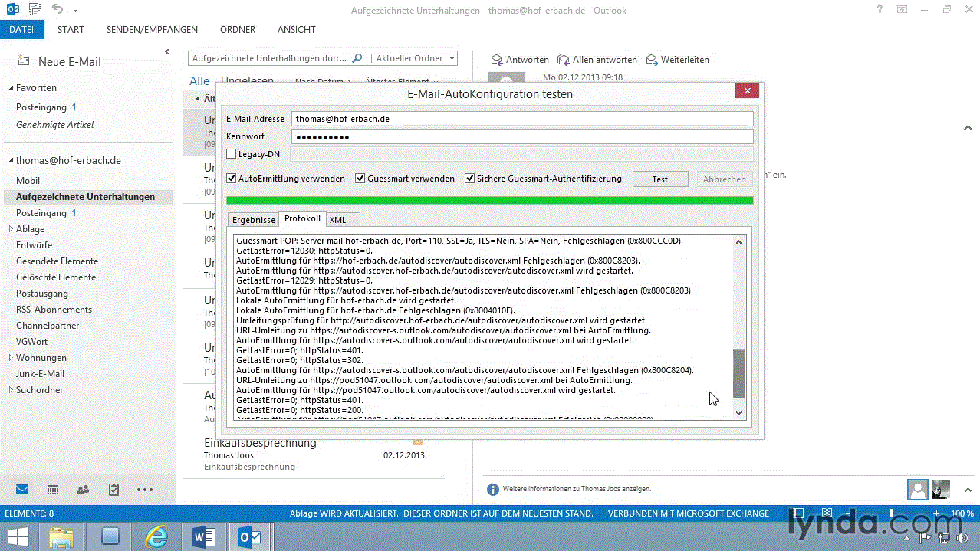The width and height of the screenshot is (980, 551).
Task: Click the envelope icon on Einkaufsbesprechung message
Action: pyautogui.click(x=418, y=442)
